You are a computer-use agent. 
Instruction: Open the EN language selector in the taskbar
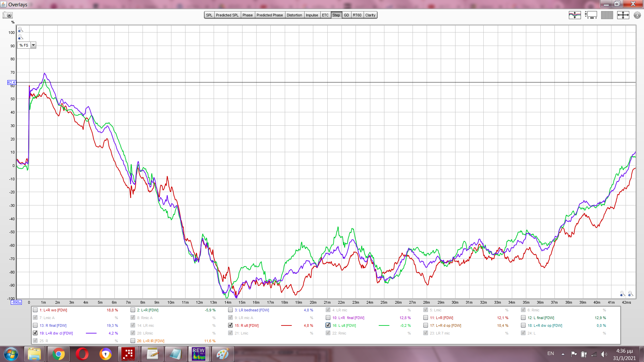(x=550, y=354)
